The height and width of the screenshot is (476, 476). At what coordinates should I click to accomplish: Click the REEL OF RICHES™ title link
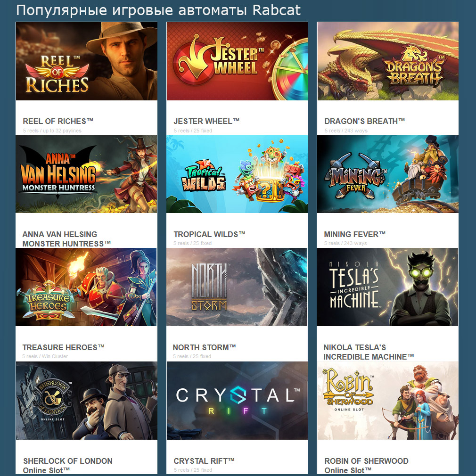click(58, 121)
